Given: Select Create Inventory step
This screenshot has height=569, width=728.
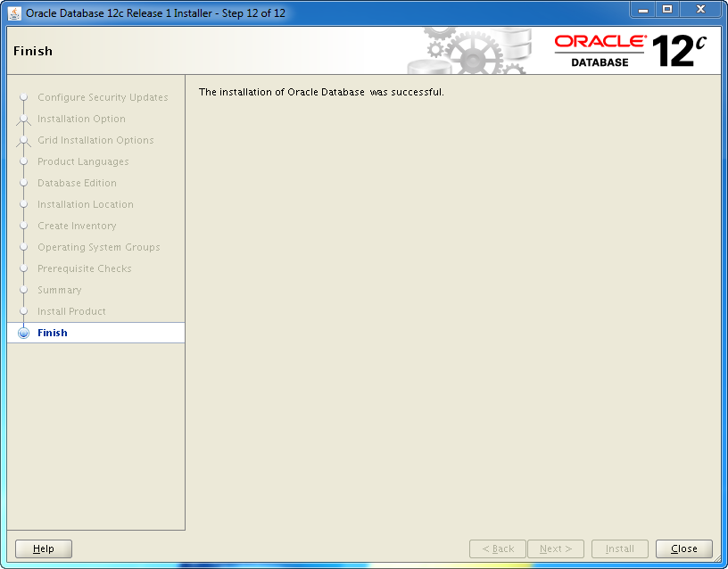Looking at the screenshot, I should click(77, 226).
